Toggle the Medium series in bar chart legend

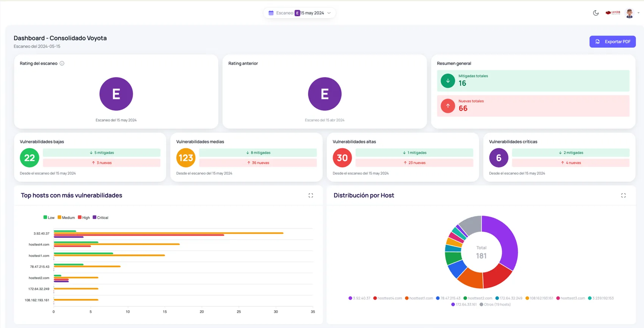coord(66,218)
